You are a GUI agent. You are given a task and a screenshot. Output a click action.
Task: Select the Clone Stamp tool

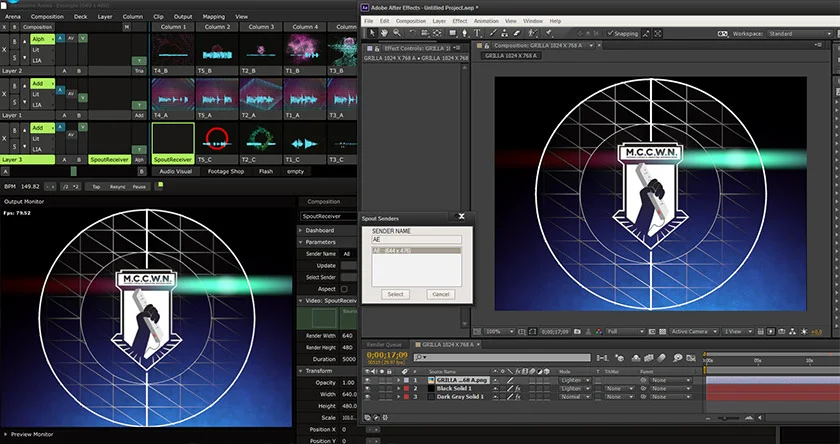point(505,33)
